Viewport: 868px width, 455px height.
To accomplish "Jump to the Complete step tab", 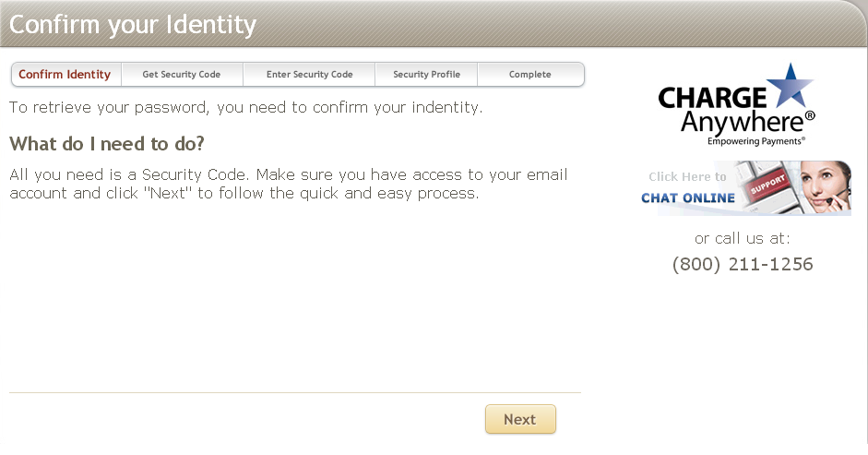I will (x=530, y=75).
